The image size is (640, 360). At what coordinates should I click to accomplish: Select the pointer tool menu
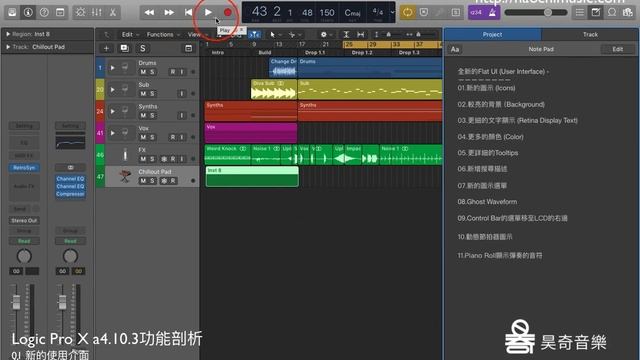274,35
